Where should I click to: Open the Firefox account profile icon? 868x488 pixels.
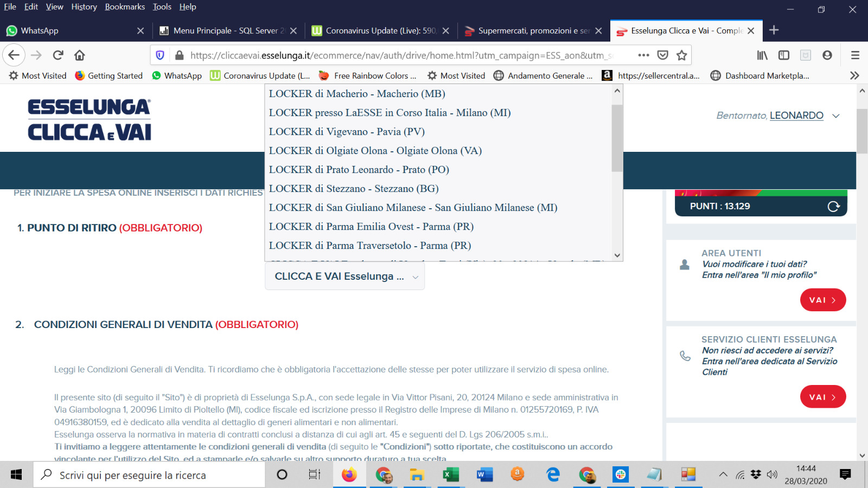click(827, 55)
